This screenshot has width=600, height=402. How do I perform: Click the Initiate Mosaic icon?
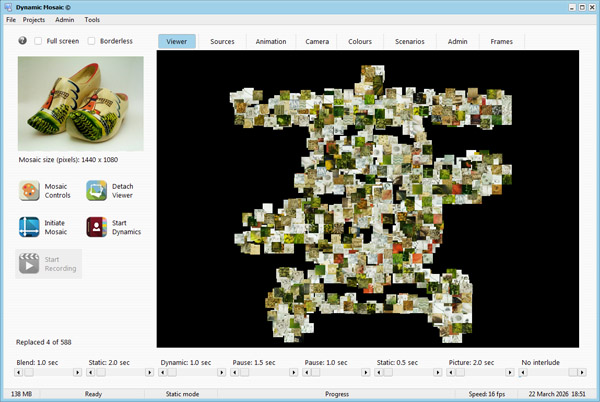click(29, 227)
